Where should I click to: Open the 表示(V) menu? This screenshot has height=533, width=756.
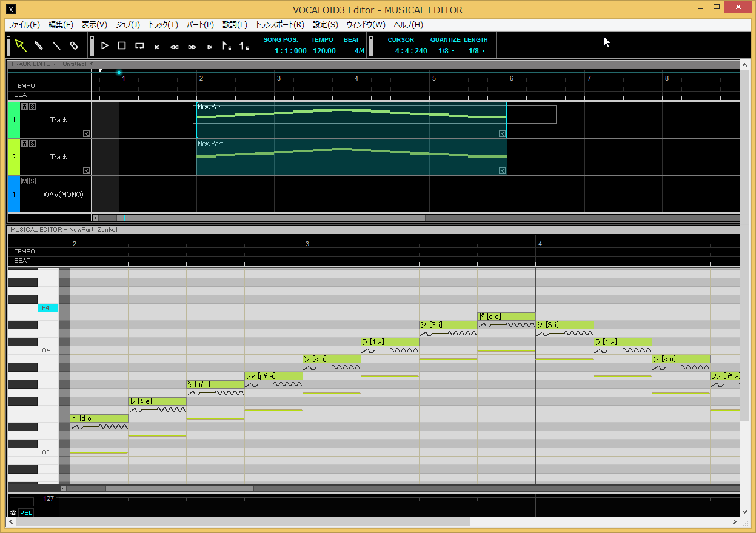(95, 25)
